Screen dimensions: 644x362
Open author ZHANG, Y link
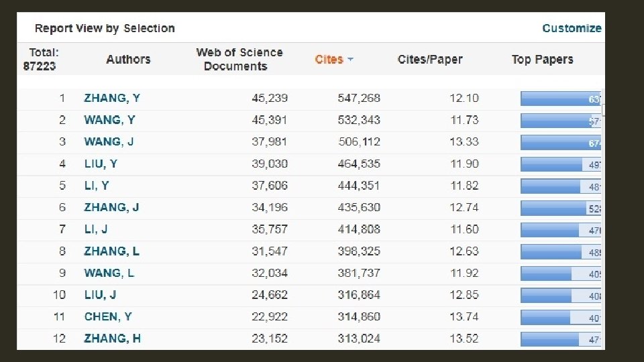(112, 98)
